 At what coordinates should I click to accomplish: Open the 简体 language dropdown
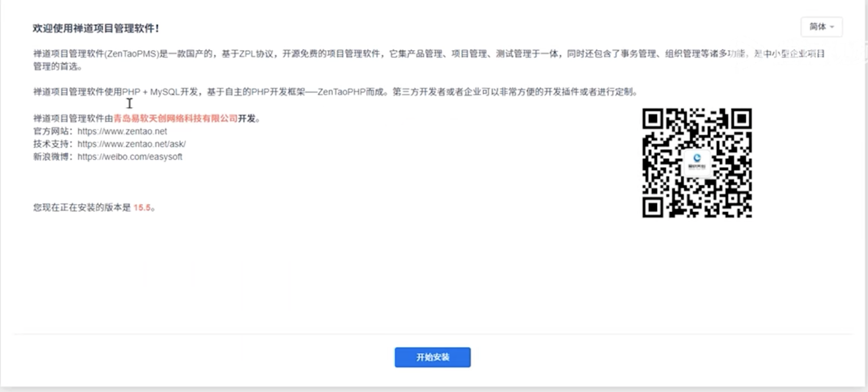[x=821, y=27]
